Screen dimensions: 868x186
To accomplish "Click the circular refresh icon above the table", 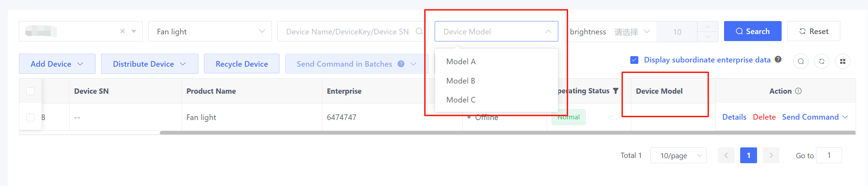I will coord(822,61).
